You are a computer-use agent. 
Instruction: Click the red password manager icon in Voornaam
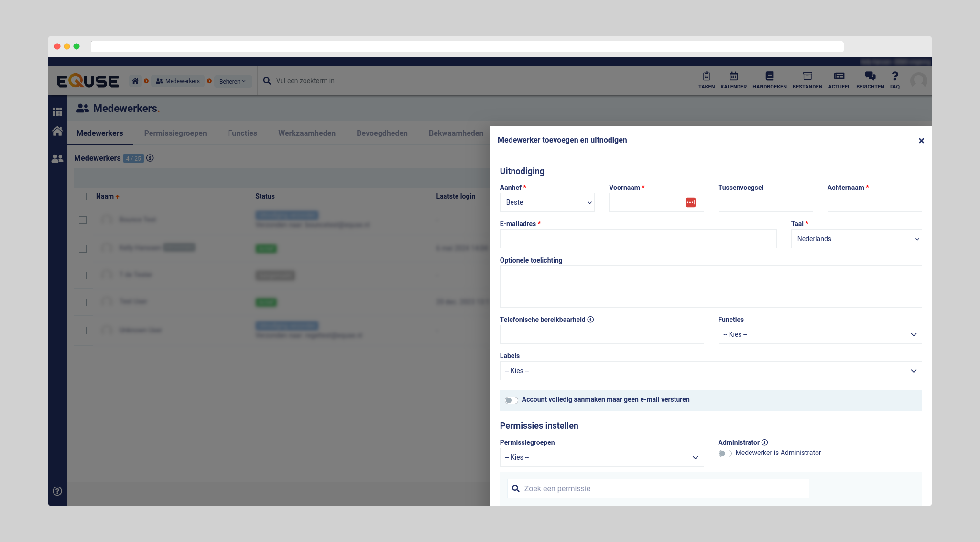click(690, 202)
